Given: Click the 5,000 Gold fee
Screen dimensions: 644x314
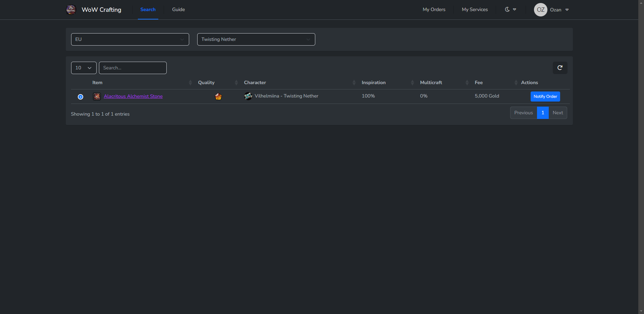Looking at the screenshot, I should click(x=487, y=96).
